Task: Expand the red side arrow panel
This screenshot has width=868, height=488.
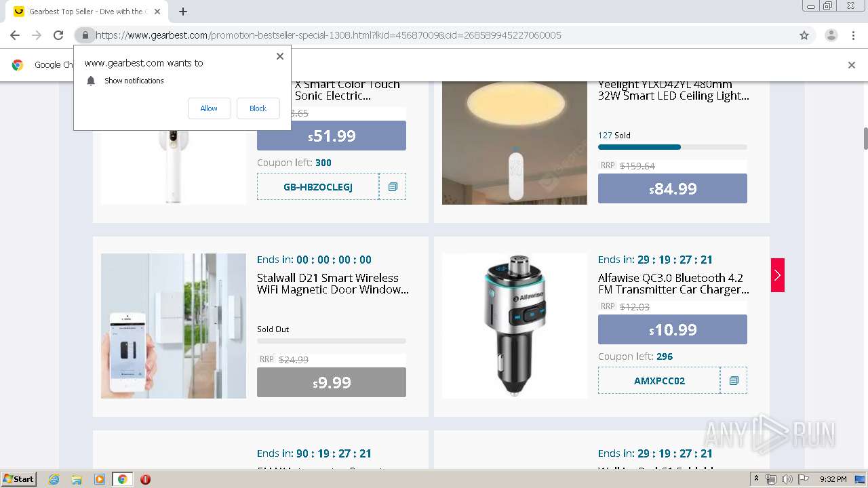Action: click(777, 275)
